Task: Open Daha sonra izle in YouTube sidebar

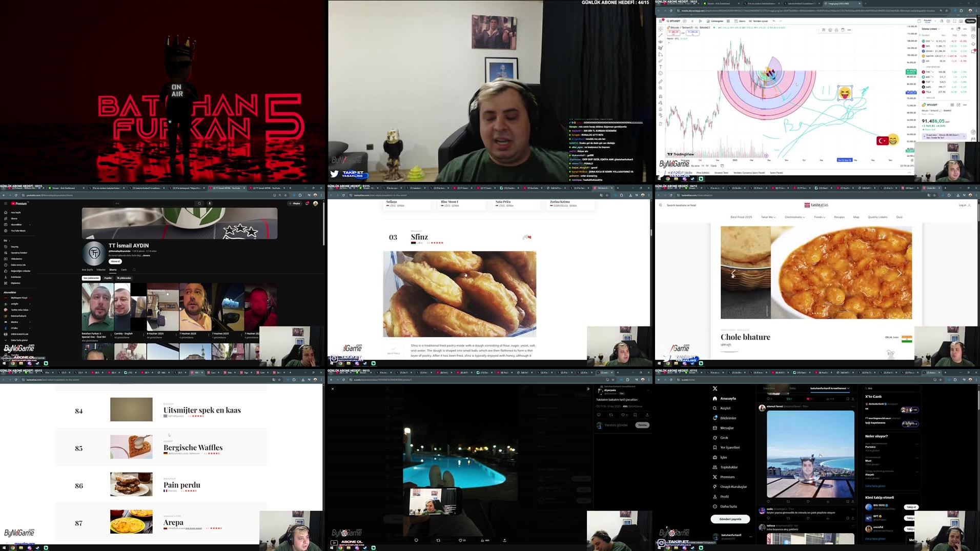Action: (14, 265)
